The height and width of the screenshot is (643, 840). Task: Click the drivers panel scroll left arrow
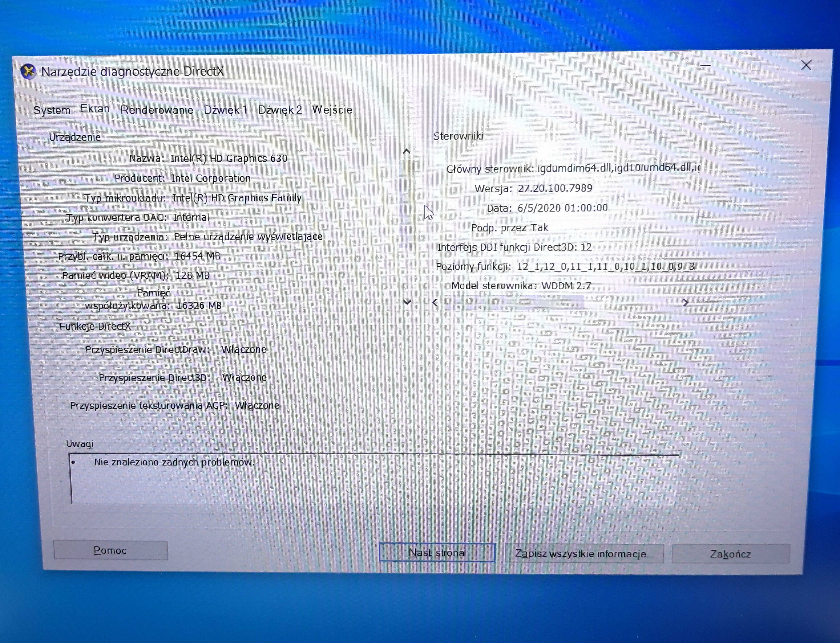(435, 302)
